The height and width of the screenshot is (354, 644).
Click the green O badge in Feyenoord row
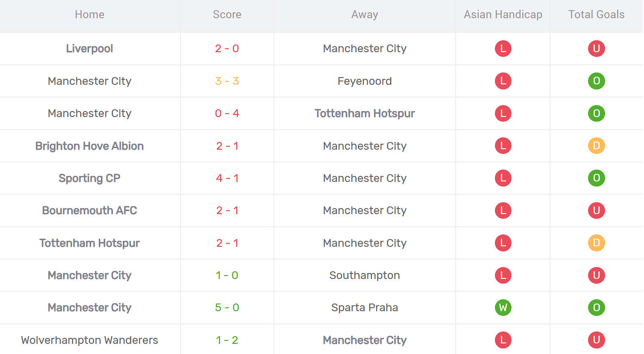(596, 81)
